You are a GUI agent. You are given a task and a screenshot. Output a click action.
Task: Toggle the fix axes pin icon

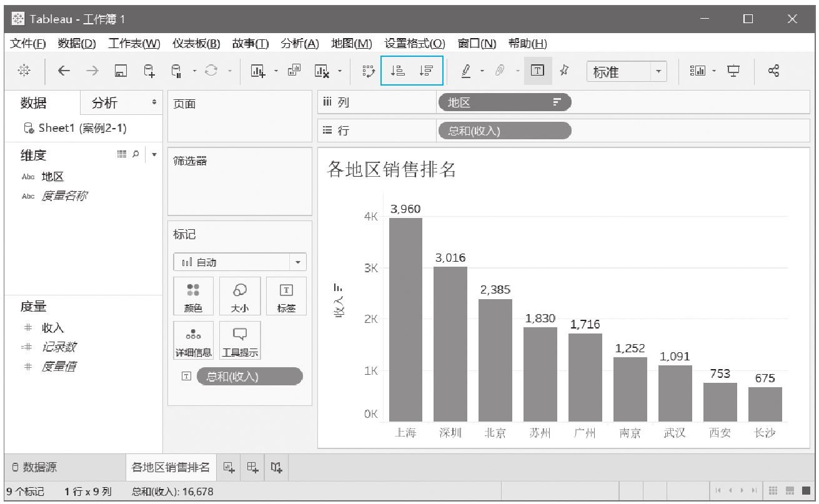[x=564, y=71]
